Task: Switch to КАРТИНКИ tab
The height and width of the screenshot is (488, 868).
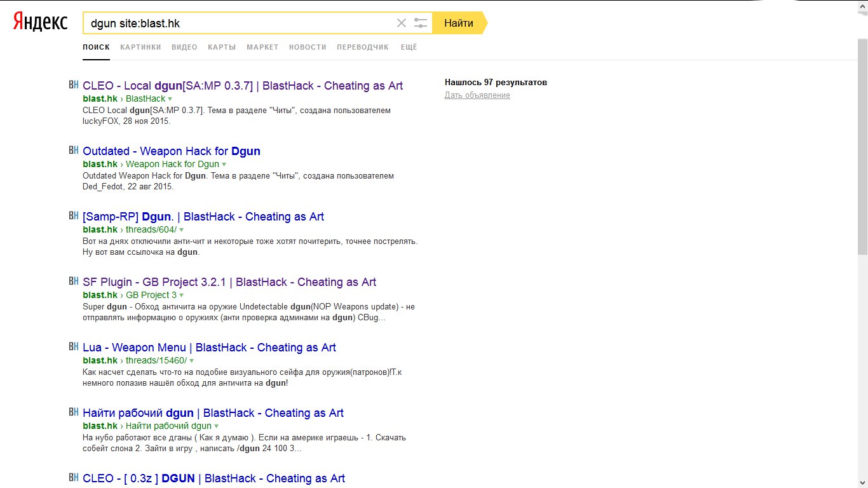Action: pos(140,47)
